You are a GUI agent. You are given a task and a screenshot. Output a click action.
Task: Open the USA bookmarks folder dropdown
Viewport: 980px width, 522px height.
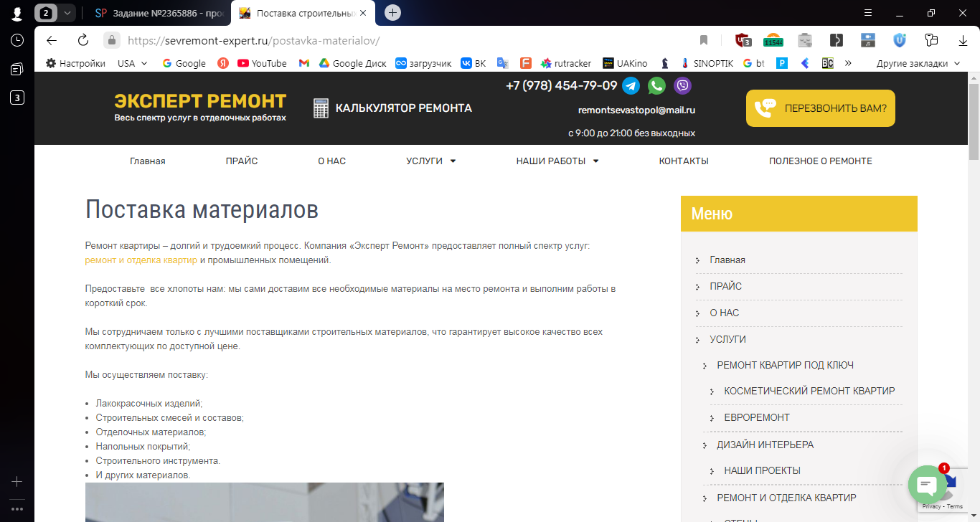[x=133, y=63]
